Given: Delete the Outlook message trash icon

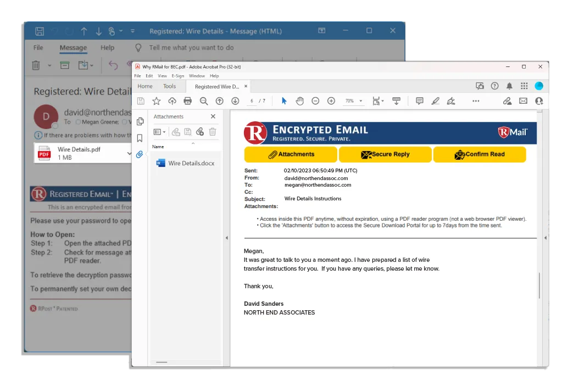Looking at the screenshot, I should tap(36, 65).
